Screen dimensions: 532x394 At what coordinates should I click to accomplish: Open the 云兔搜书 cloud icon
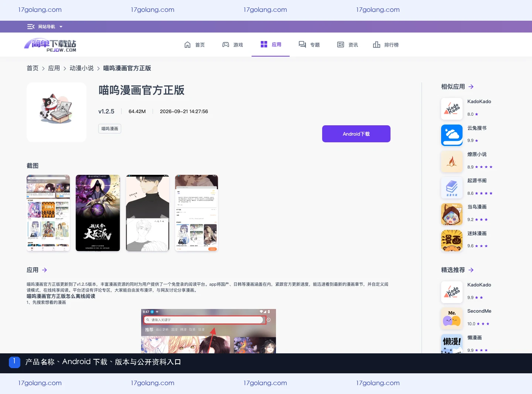click(452, 135)
